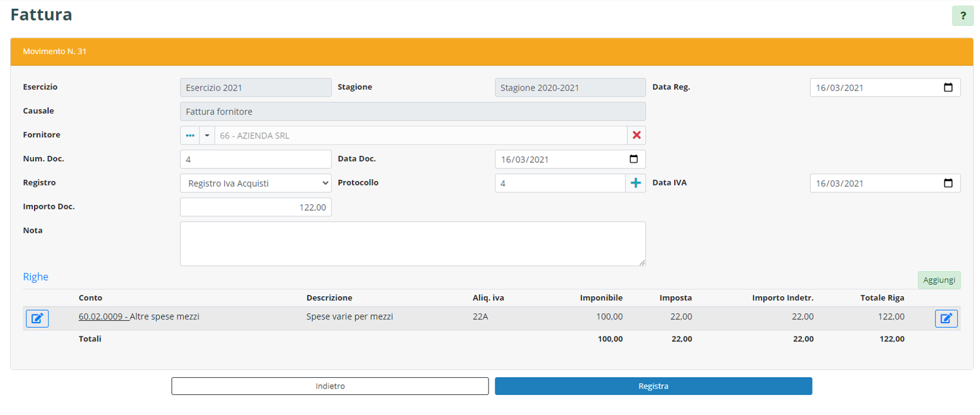This screenshot has height=415, width=980.
Task: Open calendar picker for Data Doc.
Action: tap(633, 159)
